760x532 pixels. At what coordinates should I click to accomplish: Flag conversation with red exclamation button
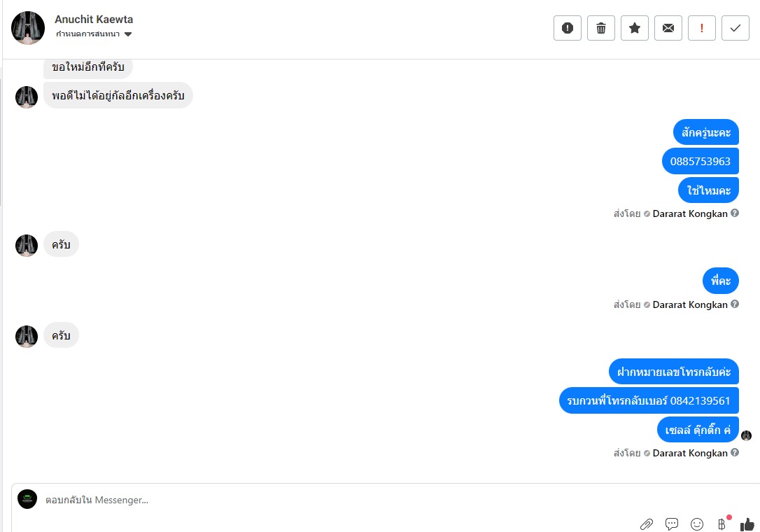(x=701, y=28)
